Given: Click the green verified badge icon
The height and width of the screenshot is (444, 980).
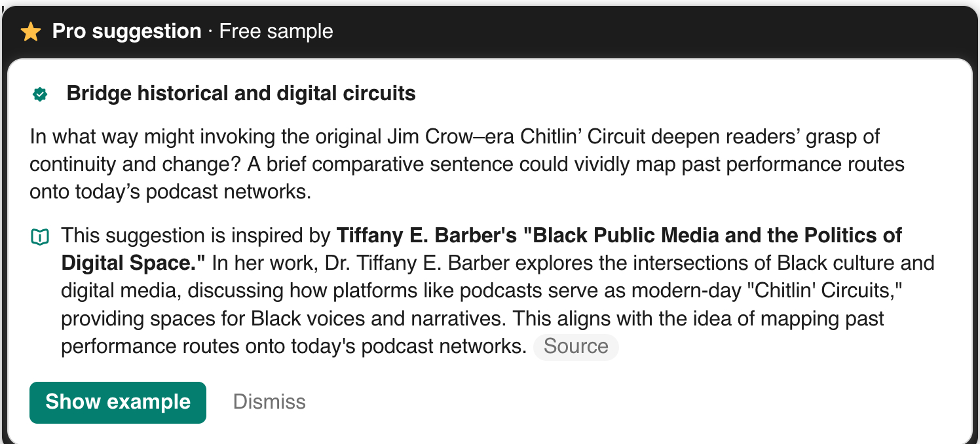Looking at the screenshot, I should [x=40, y=95].
